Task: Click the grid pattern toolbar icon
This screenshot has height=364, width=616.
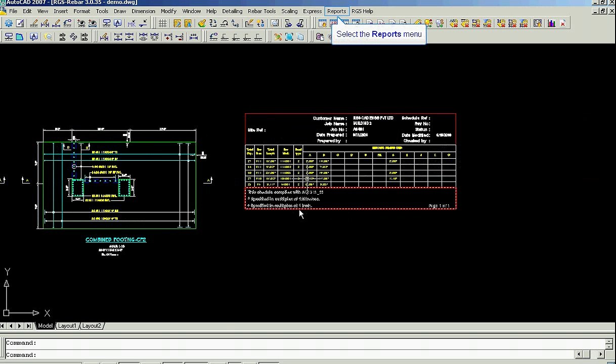Action: click(x=162, y=23)
